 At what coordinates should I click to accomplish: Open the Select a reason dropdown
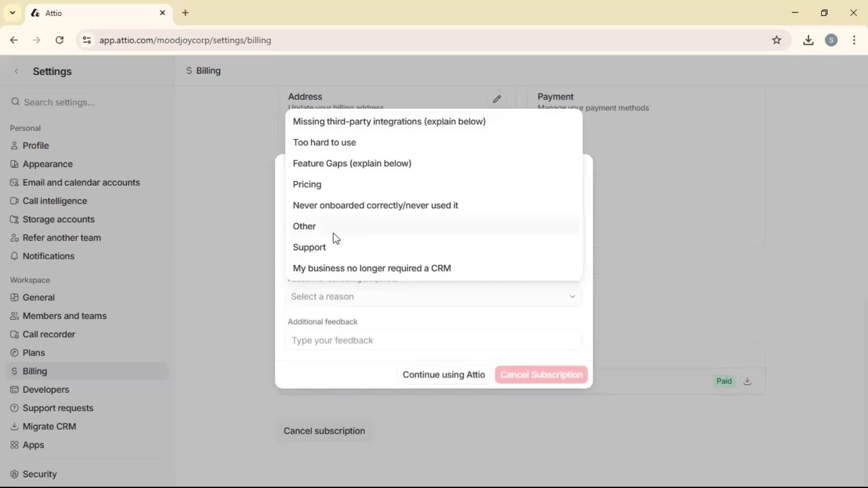coord(433,296)
